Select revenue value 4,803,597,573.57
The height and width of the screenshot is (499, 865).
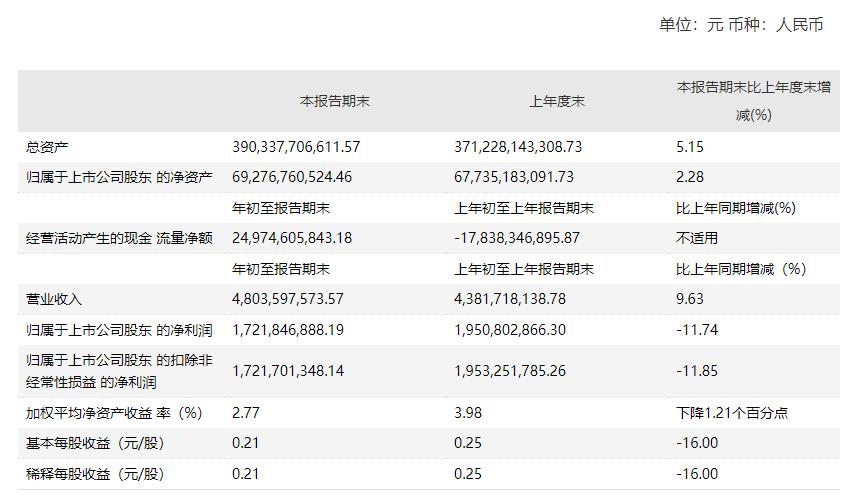(x=287, y=299)
